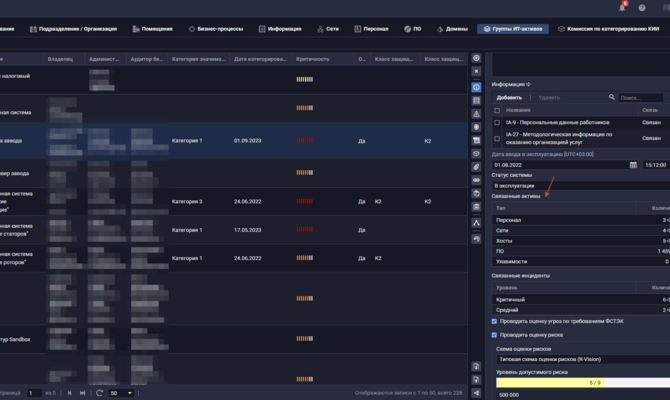Open the paperclip attachments icon
This screenshot has width=670, height=400.
[476, 167]
